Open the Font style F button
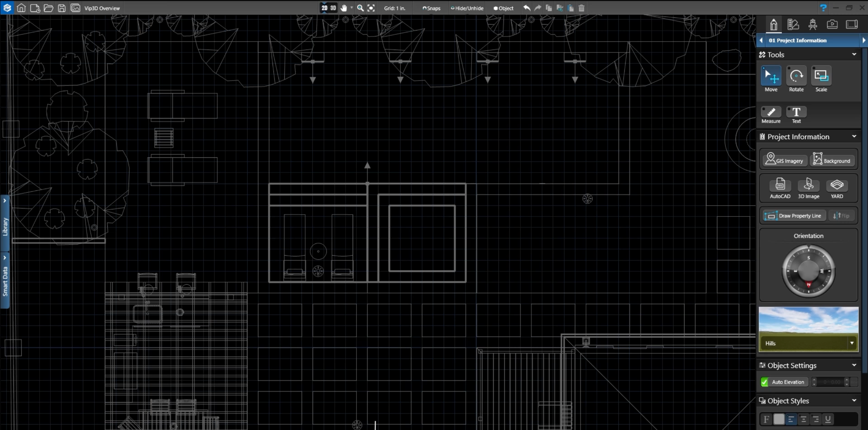Screen dimensions: 868x430 (766, 419)
